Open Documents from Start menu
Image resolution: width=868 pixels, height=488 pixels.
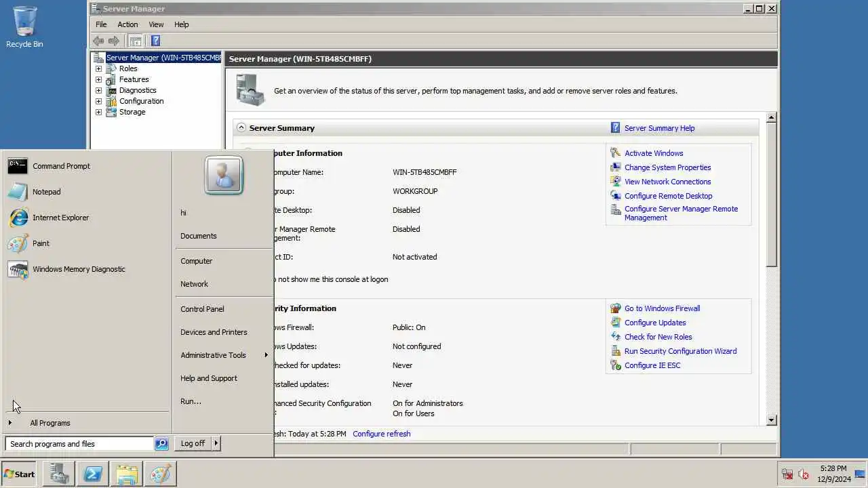coord(224,236)
